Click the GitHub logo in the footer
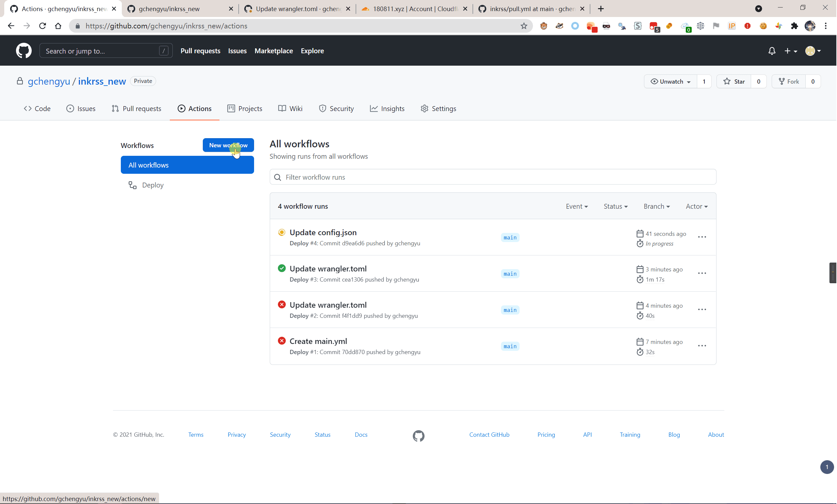The image size is (837, 504). (x=418, y=436)
